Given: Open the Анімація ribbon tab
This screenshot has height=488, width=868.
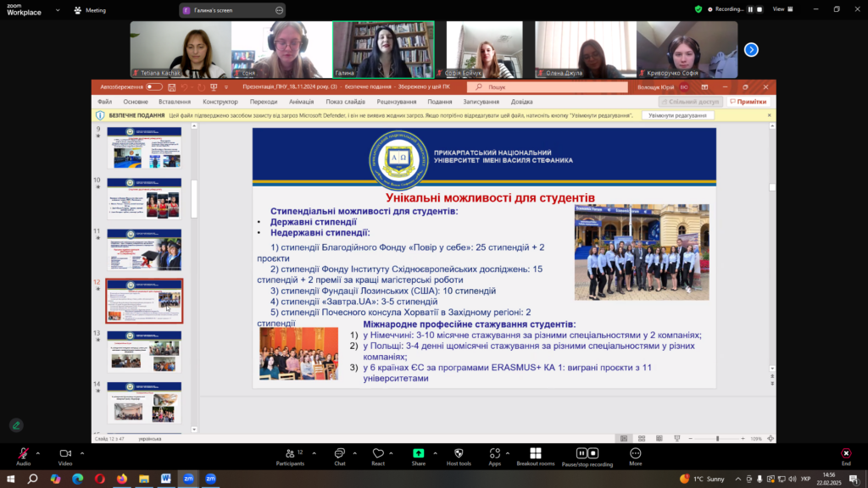Looking at the screenshot, I should tap(301, 102).
